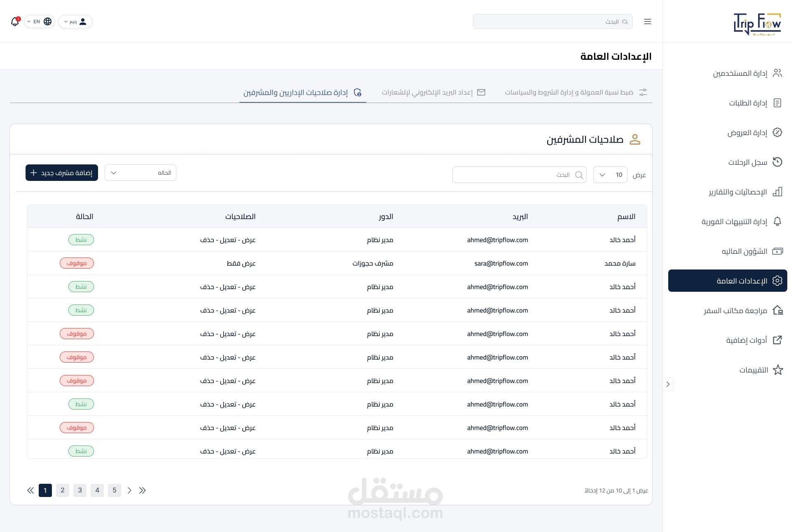Open the EN language selector

click(40, 21)
